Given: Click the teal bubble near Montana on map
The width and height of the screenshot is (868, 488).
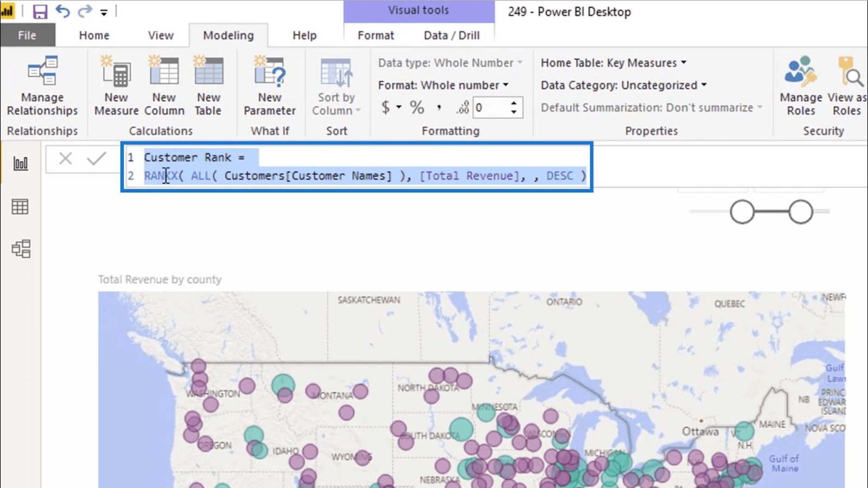Looking at the screenshot, I should 283,384.
